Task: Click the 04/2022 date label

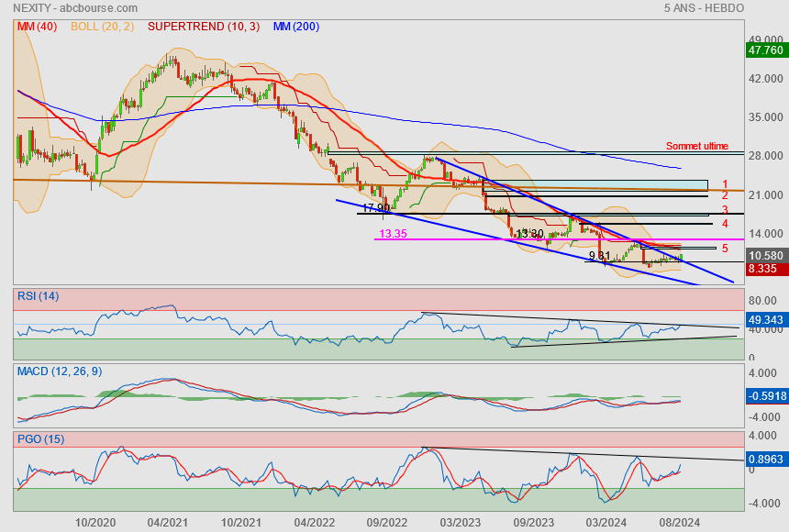Action: [315, 523]
